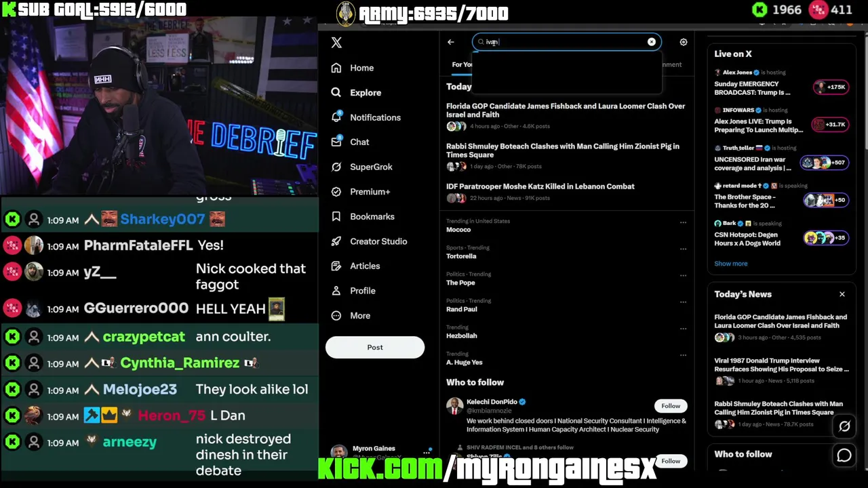Open the Grok floating button
The height and width of the screenshot is (488, 868).
click(844, 426)
